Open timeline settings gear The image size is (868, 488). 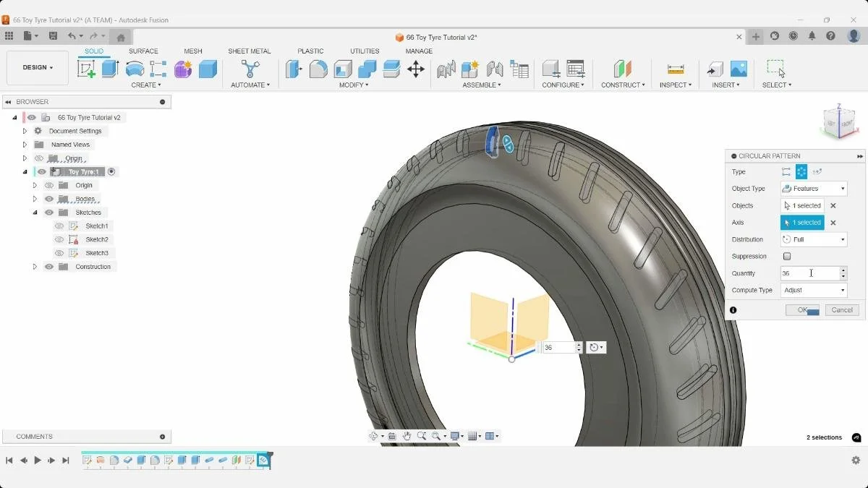coord(856,460)
